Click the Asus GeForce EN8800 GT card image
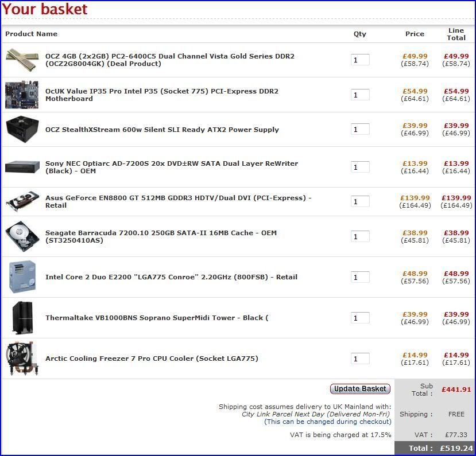Viewport: 476px width, 456px height. 22,201
